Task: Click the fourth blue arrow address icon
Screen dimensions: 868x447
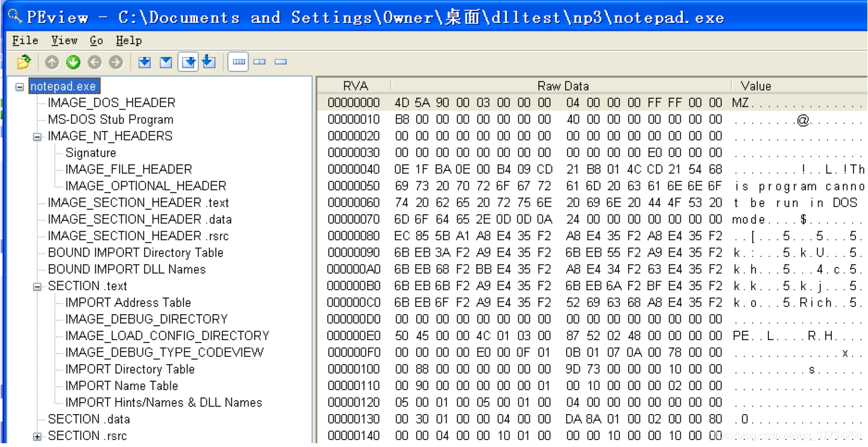Action: click(209, 62)
